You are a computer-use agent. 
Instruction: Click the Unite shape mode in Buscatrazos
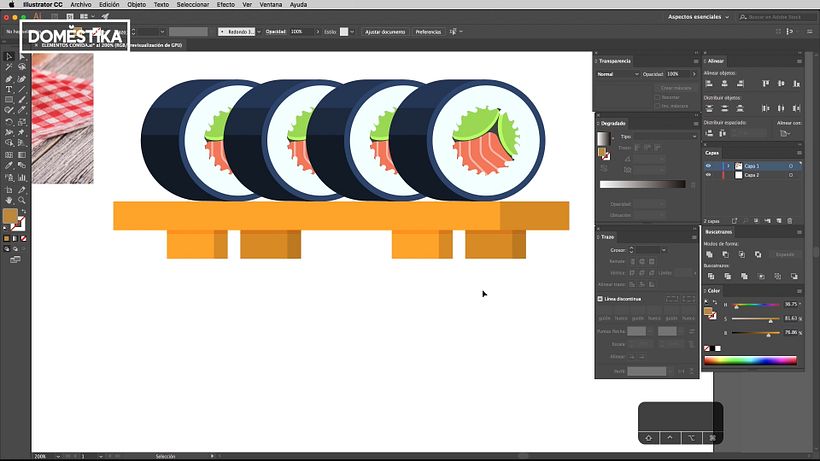pyautogui.click(x=709, y=255)
